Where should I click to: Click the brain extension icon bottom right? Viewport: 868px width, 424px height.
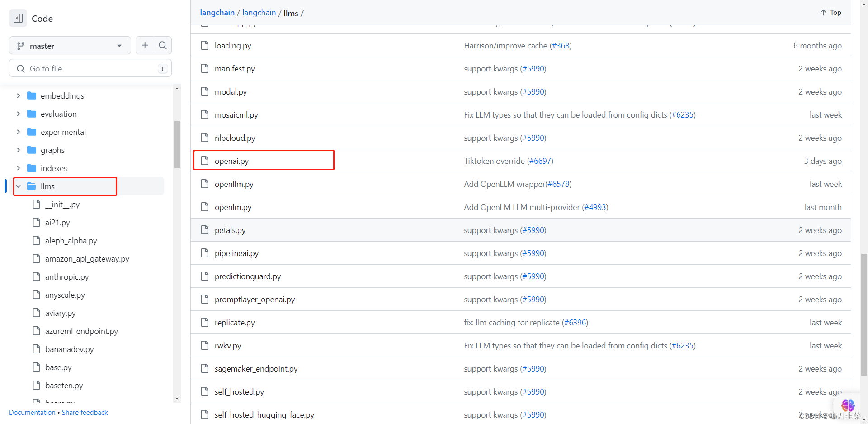[848, 405]
